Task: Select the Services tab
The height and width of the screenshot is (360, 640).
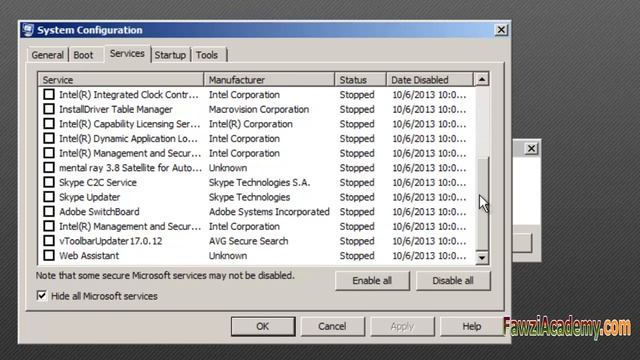Action: (127, 54)
